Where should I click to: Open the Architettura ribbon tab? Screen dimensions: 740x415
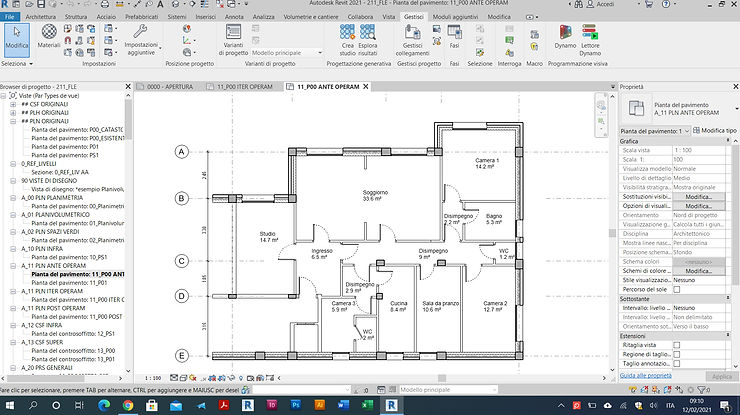[41, 17]
